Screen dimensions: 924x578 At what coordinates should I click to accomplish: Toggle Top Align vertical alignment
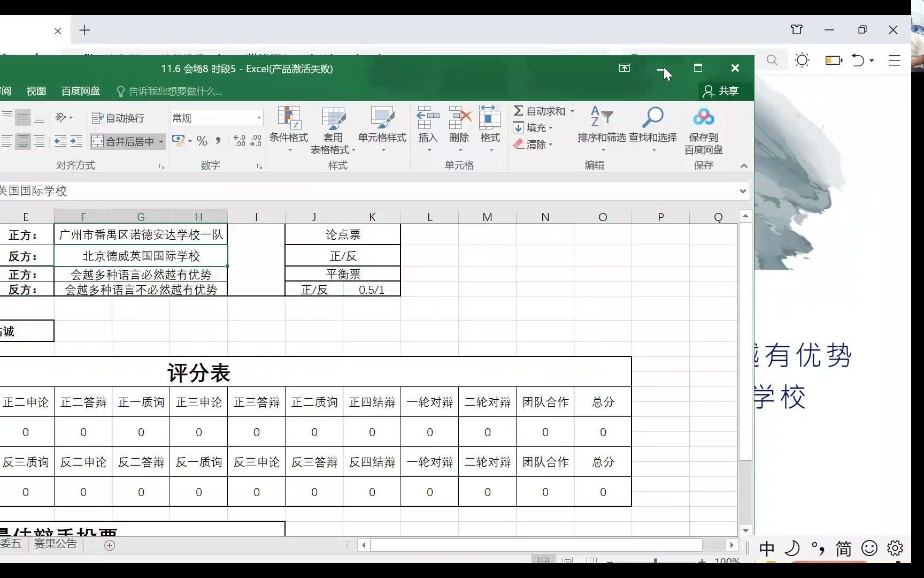6,118
